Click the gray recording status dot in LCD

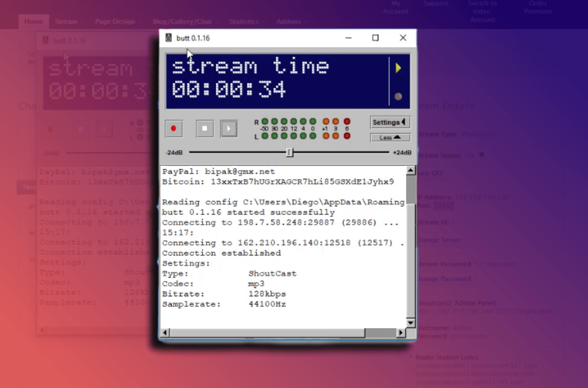click(x=399, y=97)
